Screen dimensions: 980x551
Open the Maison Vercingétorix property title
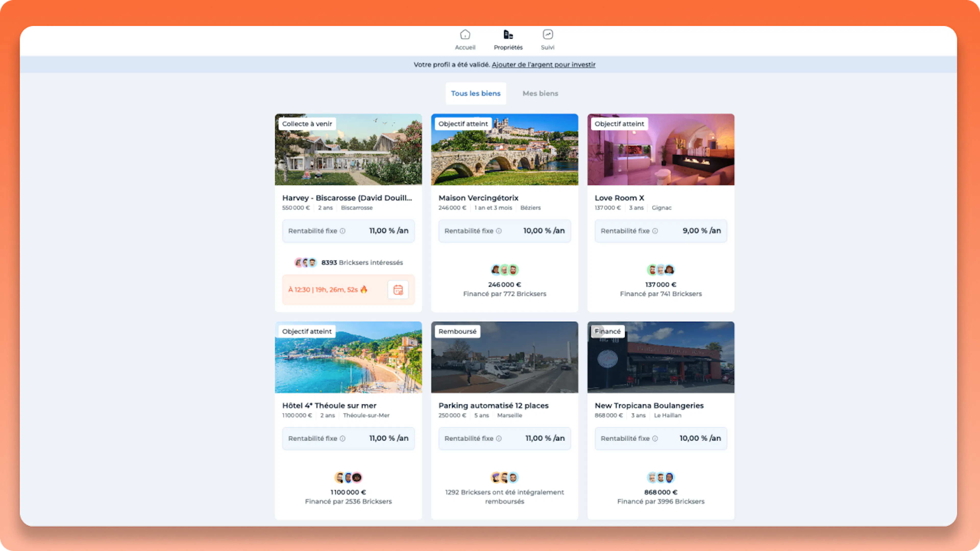pos(478,198)
